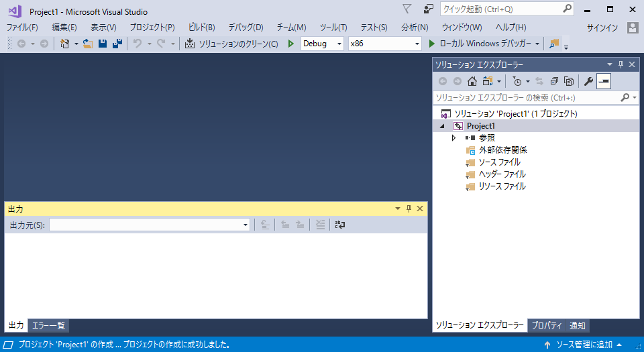Click the Collapse All icon in Solution Explorer
Viewport: 644px width, 352px height.
pyautogui.click(x=554, y=81)
